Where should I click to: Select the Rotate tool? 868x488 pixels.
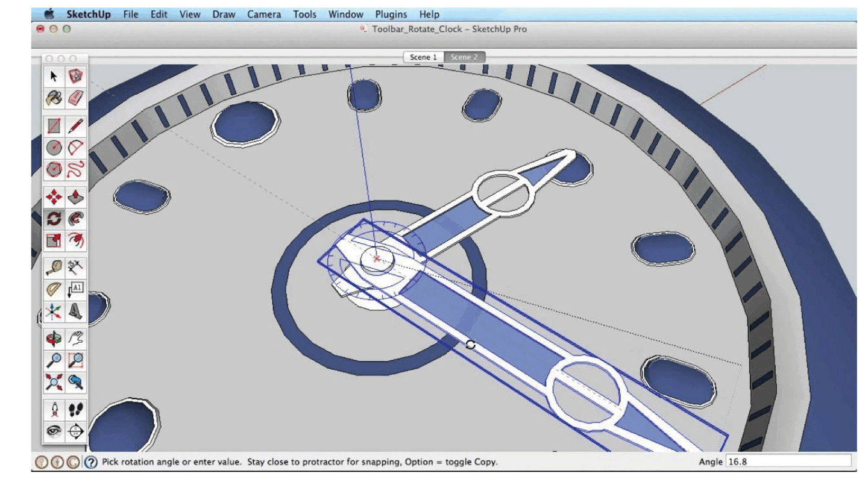click(x=54, y=218)
